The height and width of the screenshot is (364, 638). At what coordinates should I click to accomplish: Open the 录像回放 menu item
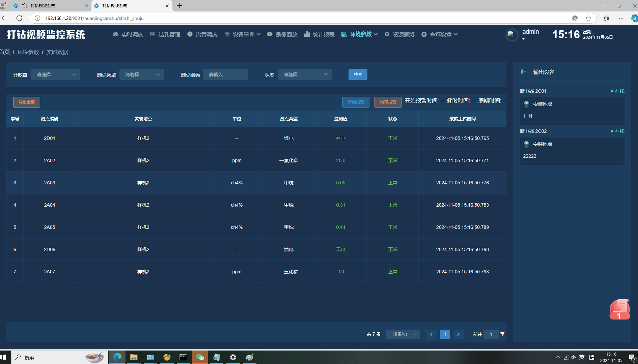pyautogui.click(x=282, y=34)
